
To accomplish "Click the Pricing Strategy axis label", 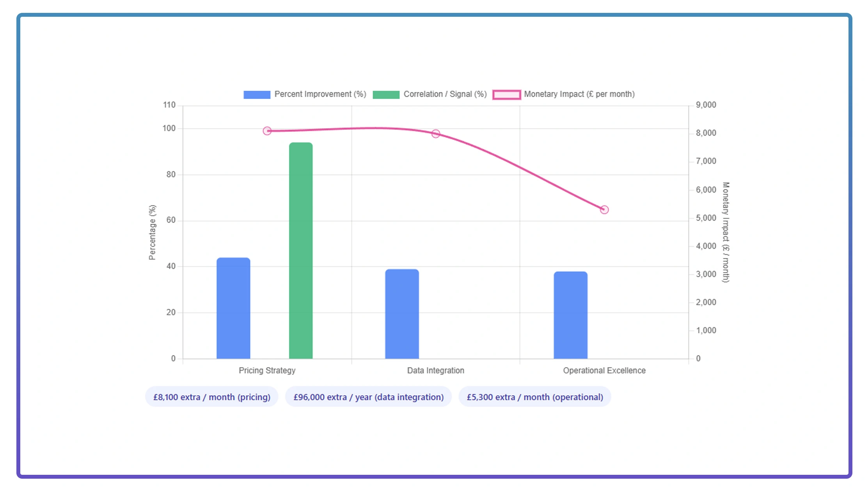I will point(266,370).
